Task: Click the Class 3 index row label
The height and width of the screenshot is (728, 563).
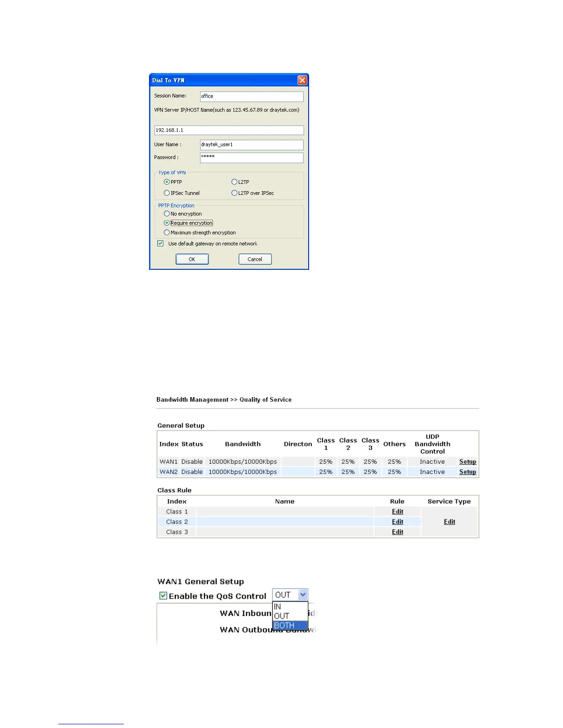Action: pos(177,532)
